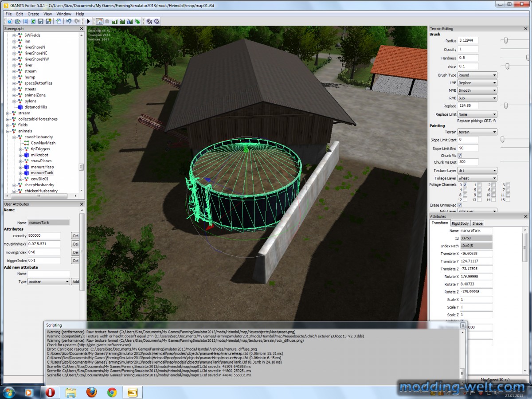Click the Reload (green arrows) toolbar icon
This screenshot has width=532, height=399.
(x=32, y=21)
